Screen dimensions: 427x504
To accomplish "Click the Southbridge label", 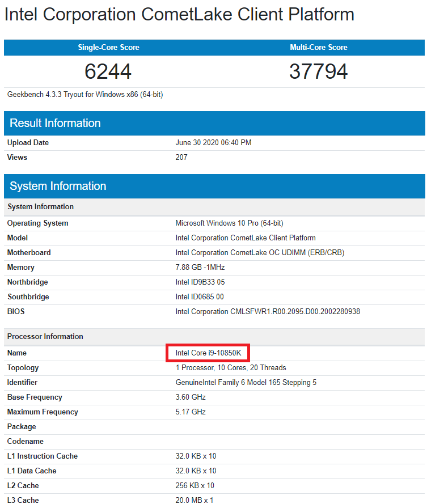I will pyautogui.click(x=28, y=297).
